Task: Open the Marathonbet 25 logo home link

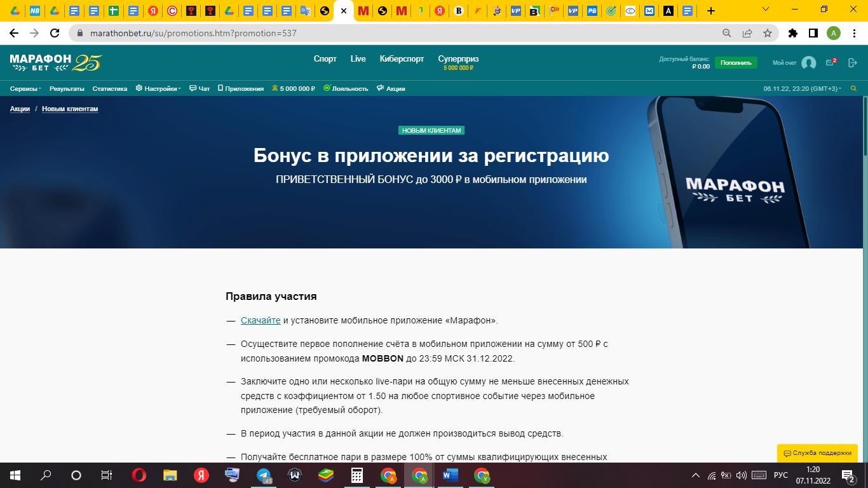Action: coord(56,62)
